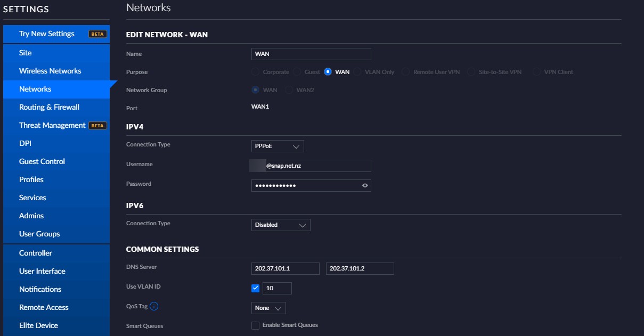Expand the IPv6 Connection Type dropdown
Image resolution: width=644 pixels, height=336 pixels.
281,225
